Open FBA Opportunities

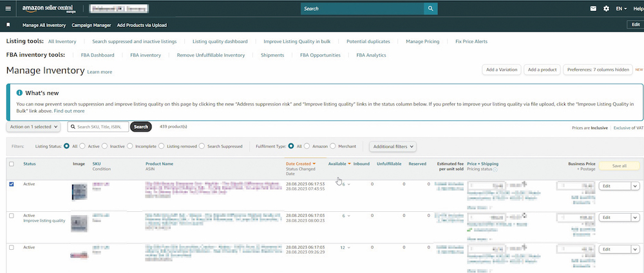pyautogui.click(x=320, y=55)
